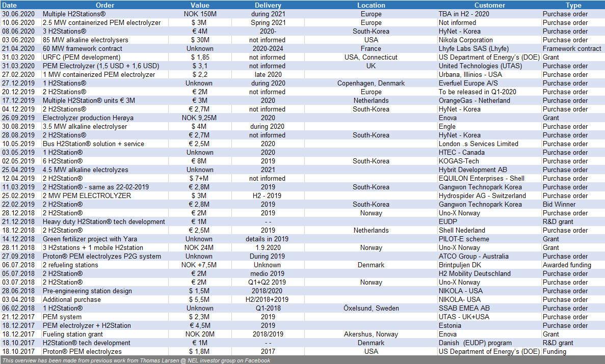Click the Type column header
Screen dimensions: 605x364
573,5
